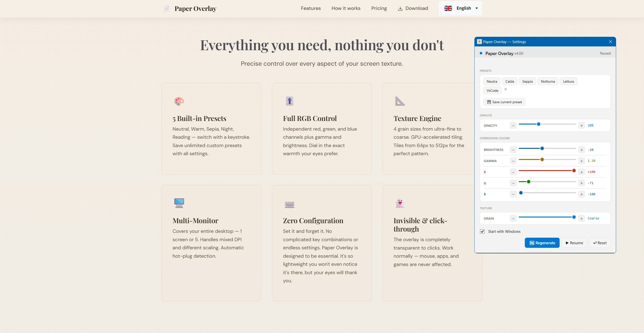The image size is (644, 333).
Task: Click the blue status dot beside Paper Overlay
Action: (x=481, y=53)
